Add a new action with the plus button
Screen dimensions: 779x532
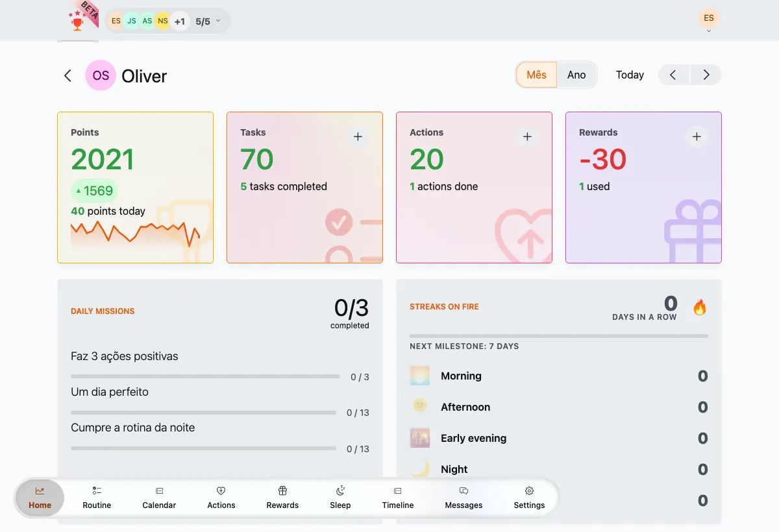527,137
